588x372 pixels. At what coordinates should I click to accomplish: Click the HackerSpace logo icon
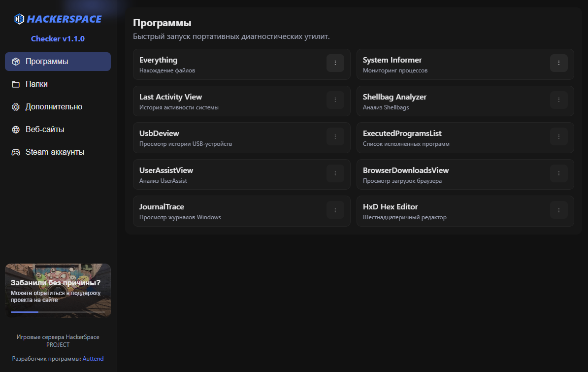[19, 19]
